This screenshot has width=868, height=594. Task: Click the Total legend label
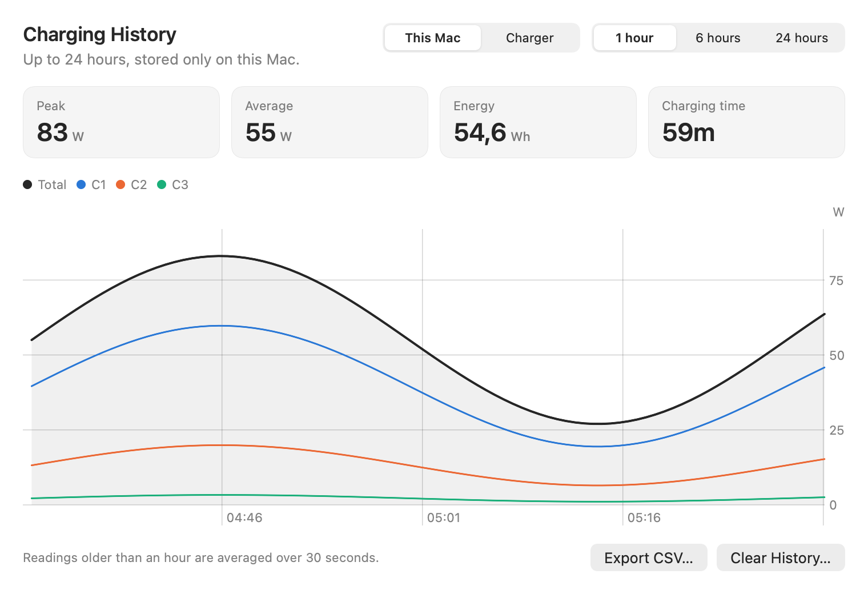click(x=52, y=184)
